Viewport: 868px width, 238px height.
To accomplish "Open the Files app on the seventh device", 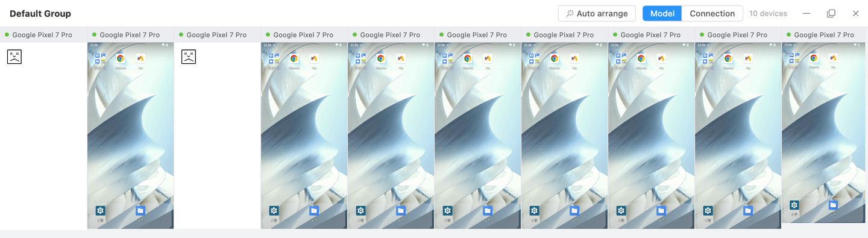I will tap(574, 210).
